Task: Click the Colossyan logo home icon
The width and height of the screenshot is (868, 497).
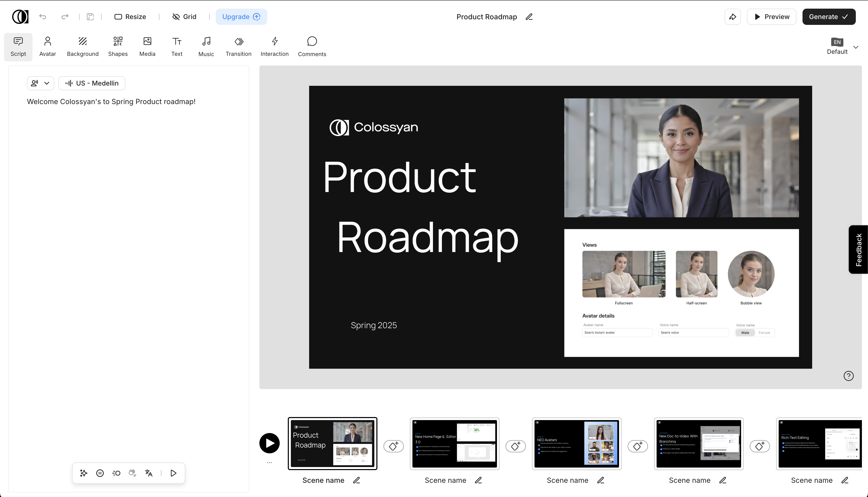Action: 20,17
